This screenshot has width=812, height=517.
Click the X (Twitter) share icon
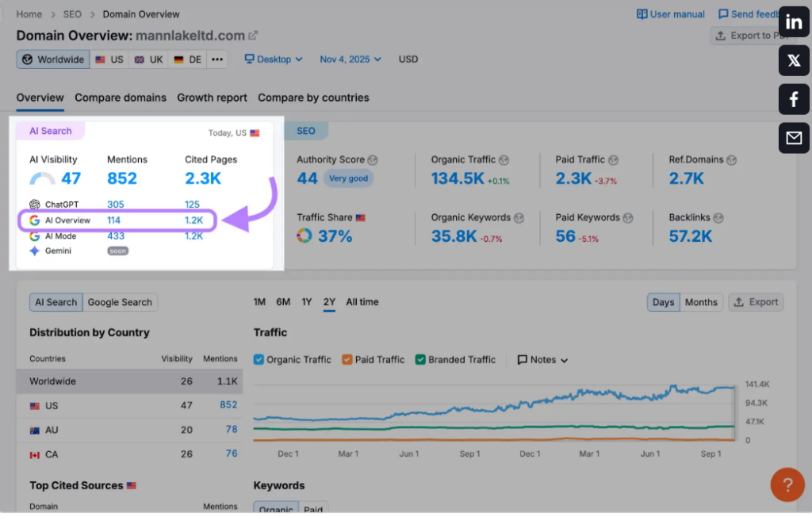(x=794, y=61)
